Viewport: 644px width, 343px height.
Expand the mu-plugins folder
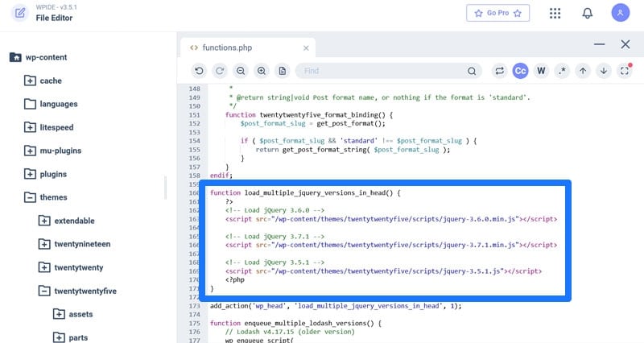(30, 151)
